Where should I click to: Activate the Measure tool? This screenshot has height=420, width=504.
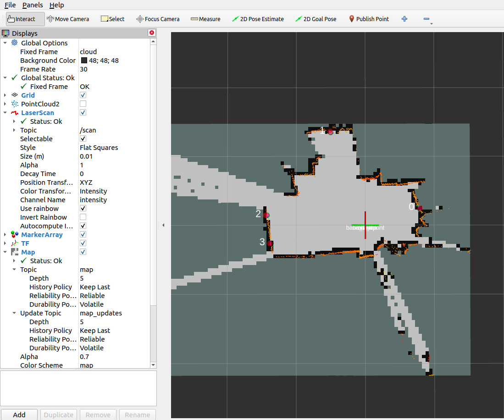coord(205,19)
